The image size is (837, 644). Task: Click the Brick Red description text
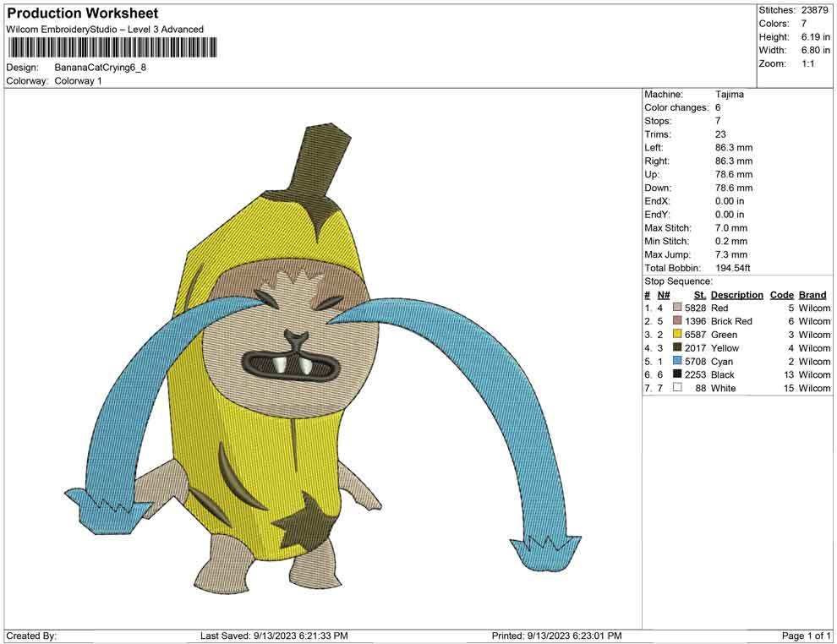click(x=731, y=321)
